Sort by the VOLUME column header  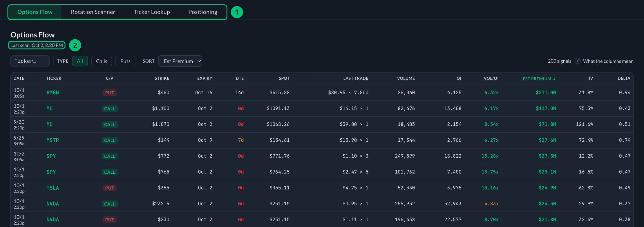(406, 79)
